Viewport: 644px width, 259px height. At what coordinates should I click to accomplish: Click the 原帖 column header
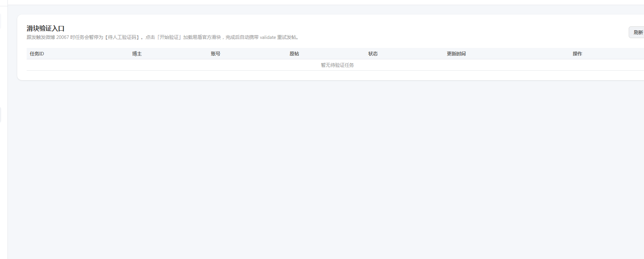point(294,54)
